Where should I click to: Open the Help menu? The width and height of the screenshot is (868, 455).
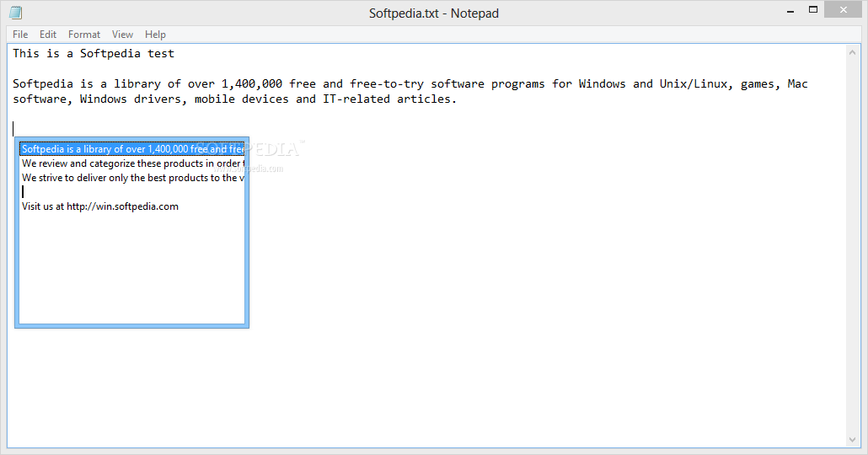click(155, 35)
